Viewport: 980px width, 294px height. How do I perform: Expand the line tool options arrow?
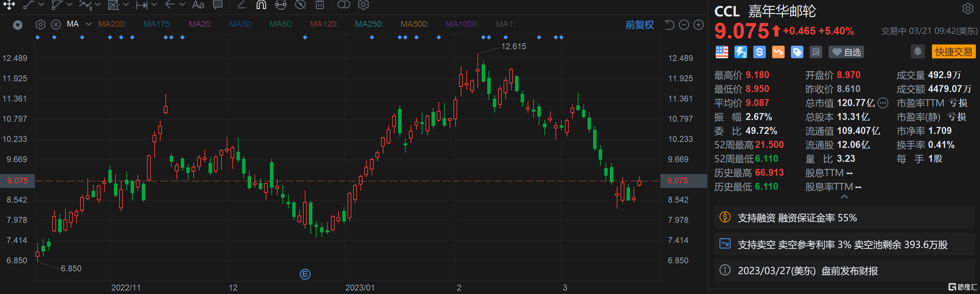(x=41, y=5)
